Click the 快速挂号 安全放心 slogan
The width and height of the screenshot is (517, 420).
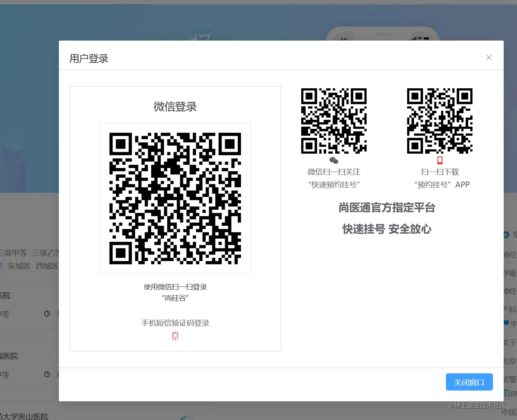click(387, 229)
